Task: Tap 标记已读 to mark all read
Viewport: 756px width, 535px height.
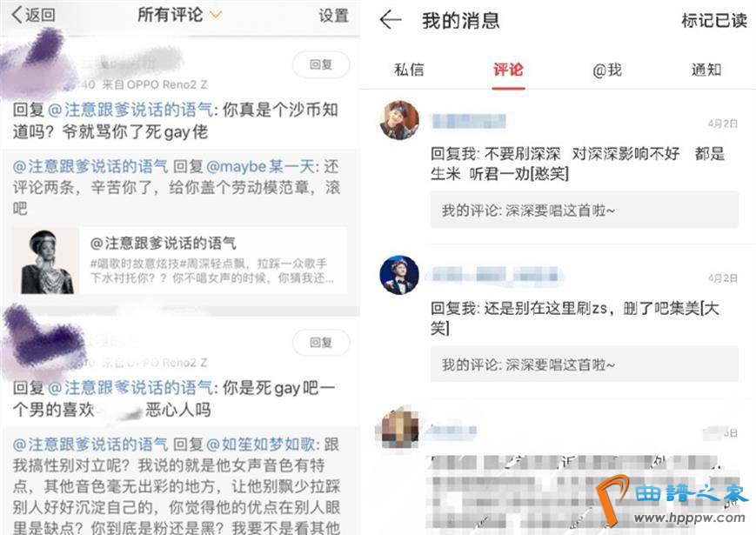Action: point(714,21)
